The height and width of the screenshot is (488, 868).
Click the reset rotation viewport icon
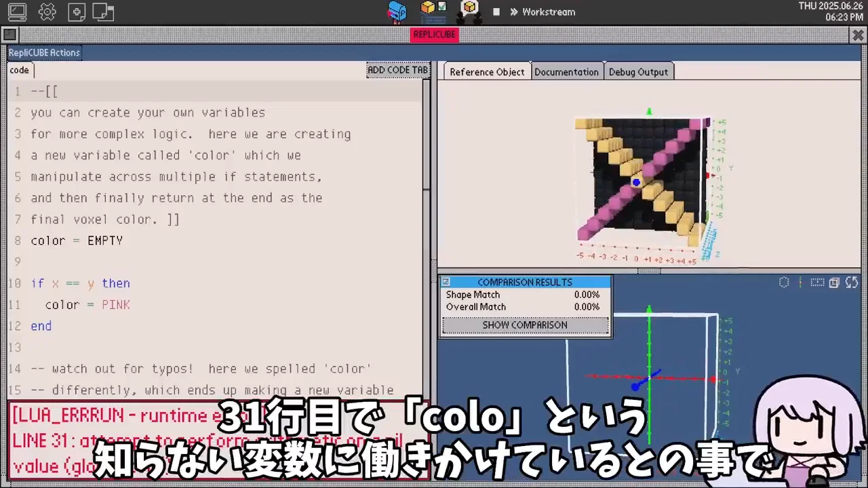[x=852, y=283]
